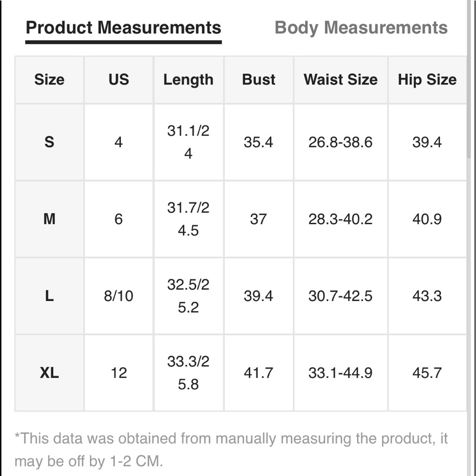Select the S size row label
The width and height of the screenshot is (476, 476).
tap(50, 142)
